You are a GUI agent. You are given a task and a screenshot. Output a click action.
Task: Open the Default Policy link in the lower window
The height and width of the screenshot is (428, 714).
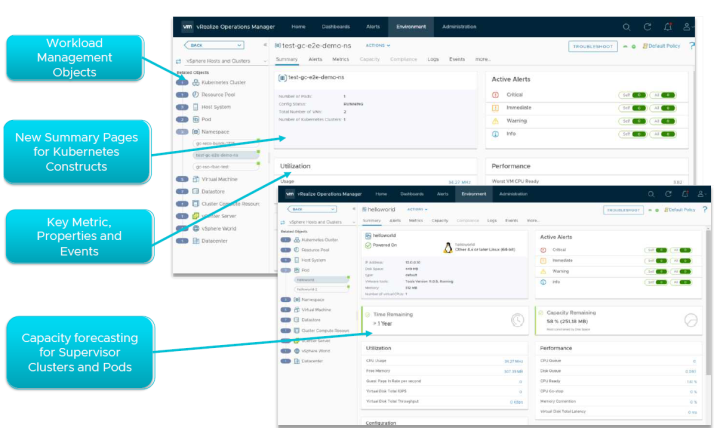[x=678, y=210]
